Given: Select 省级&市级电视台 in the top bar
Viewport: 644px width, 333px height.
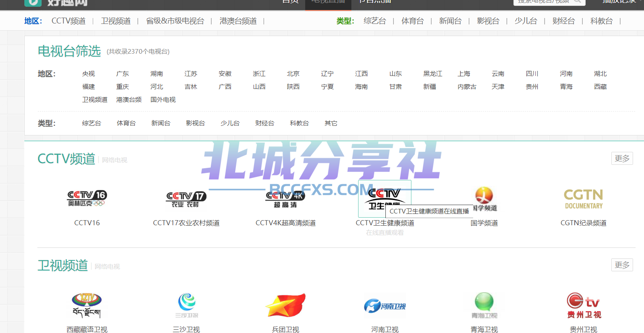Looking at the screenshot, I should (x=175, y=21).
